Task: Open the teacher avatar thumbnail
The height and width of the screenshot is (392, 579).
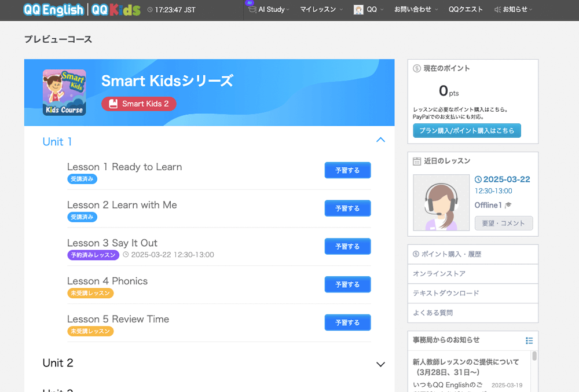Action: click(x=441, y=203)
